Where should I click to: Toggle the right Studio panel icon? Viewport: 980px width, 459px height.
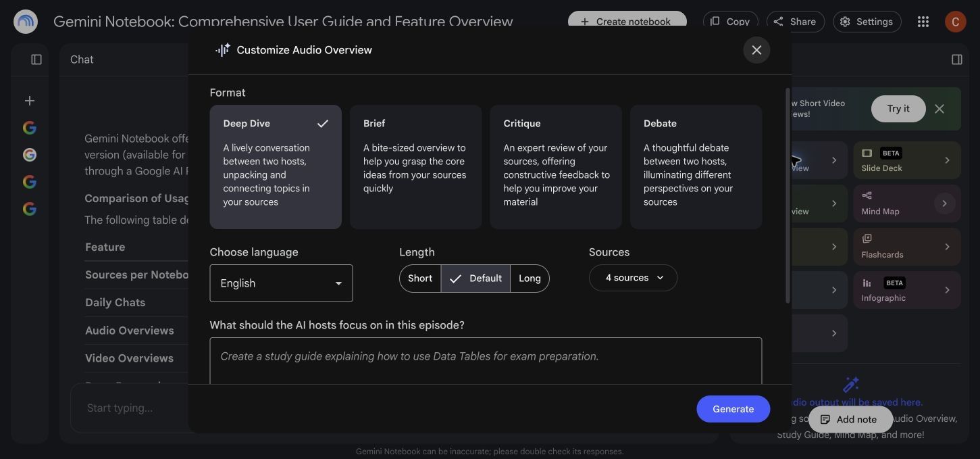[x=957, y=59]
